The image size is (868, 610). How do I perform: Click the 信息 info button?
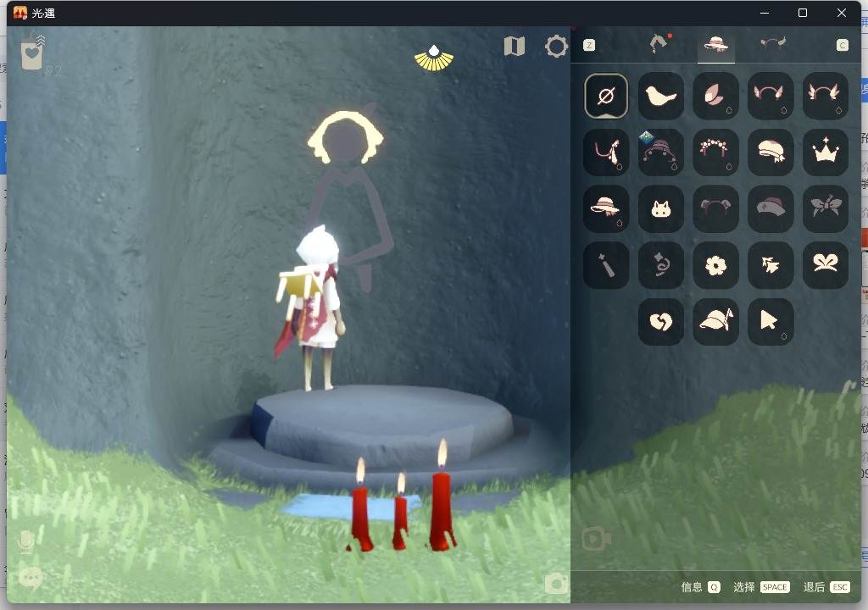pyautogui.click(x=700, y=587)
